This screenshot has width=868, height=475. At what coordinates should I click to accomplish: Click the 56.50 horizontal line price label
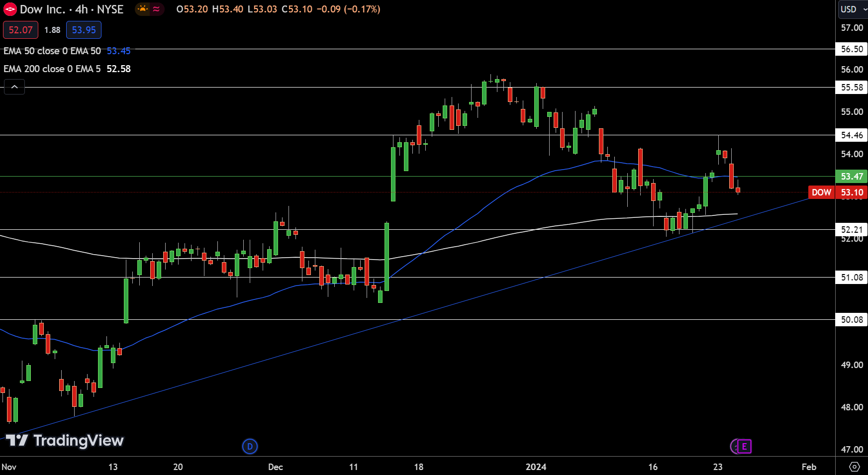(852, 49)
